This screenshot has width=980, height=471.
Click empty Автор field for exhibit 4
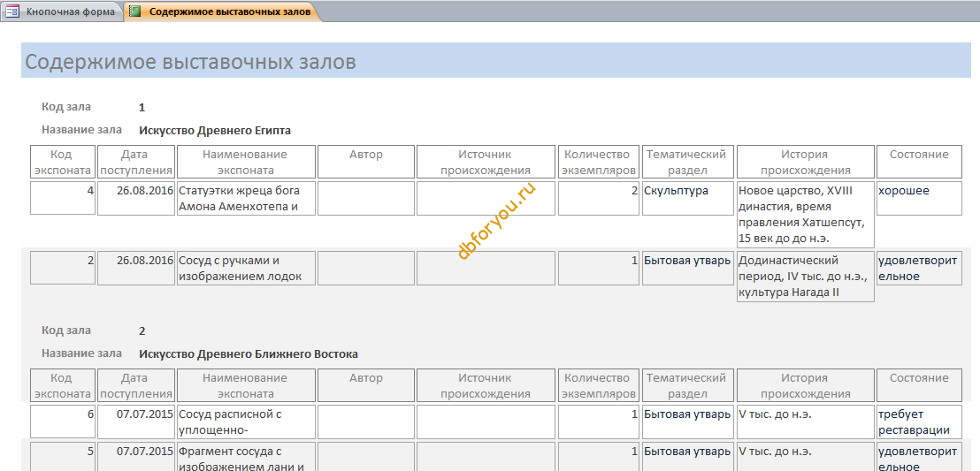(366, 197)
